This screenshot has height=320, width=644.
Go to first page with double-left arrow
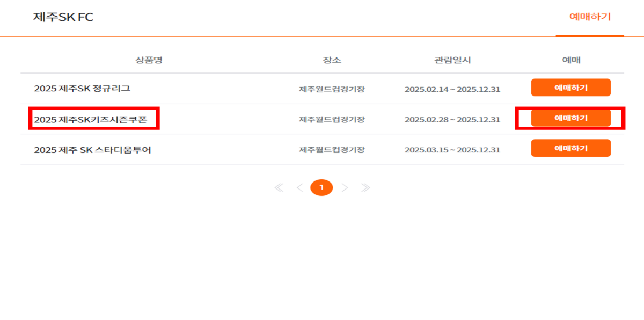[279, 187]
